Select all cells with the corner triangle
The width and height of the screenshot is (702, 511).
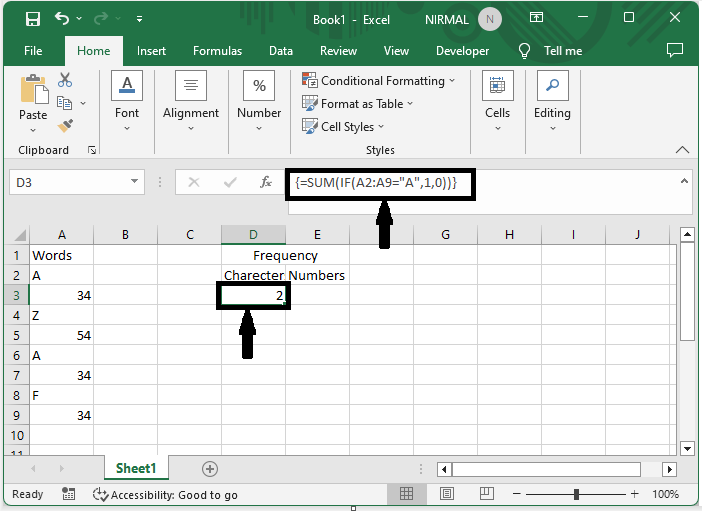pyautogui.click(x=20, y=235)
